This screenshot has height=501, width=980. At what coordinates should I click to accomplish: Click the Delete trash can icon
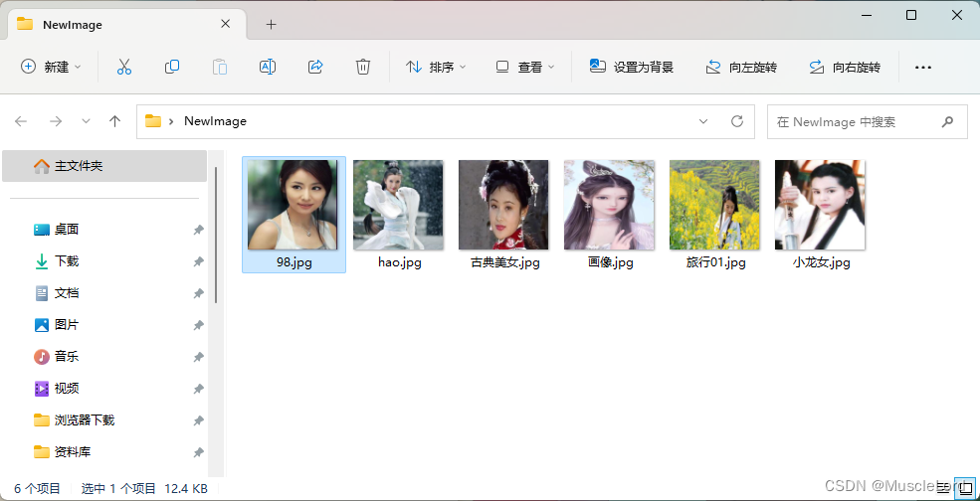click(x=363, y=67)
